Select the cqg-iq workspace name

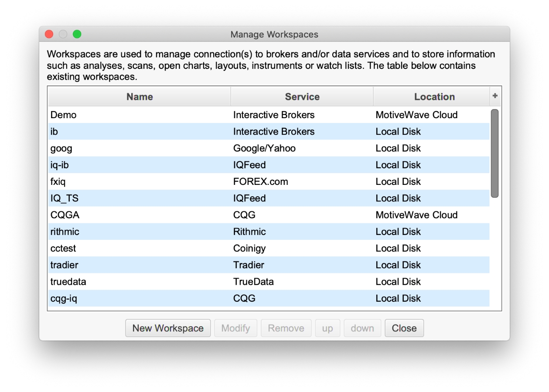pyautogui.click(x=64, y=298)
